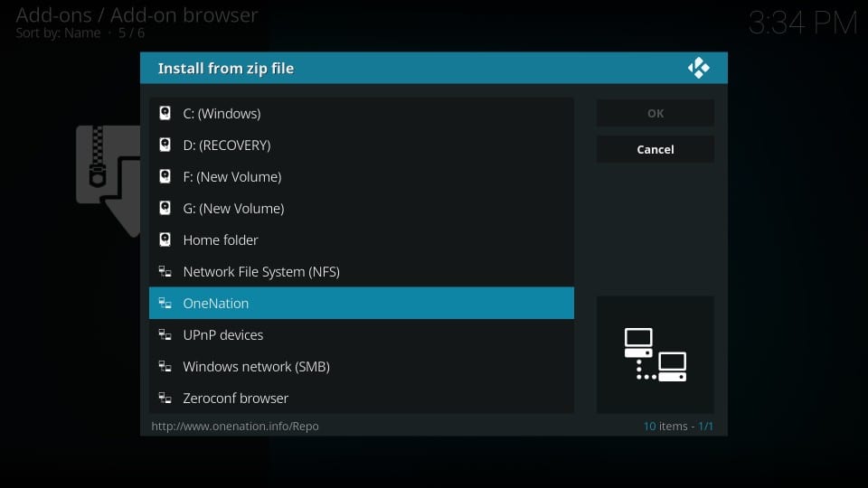The width and height of the screenshot is (868, 488).
Task: Click the large network share preview image
Action: coord(656,354)
